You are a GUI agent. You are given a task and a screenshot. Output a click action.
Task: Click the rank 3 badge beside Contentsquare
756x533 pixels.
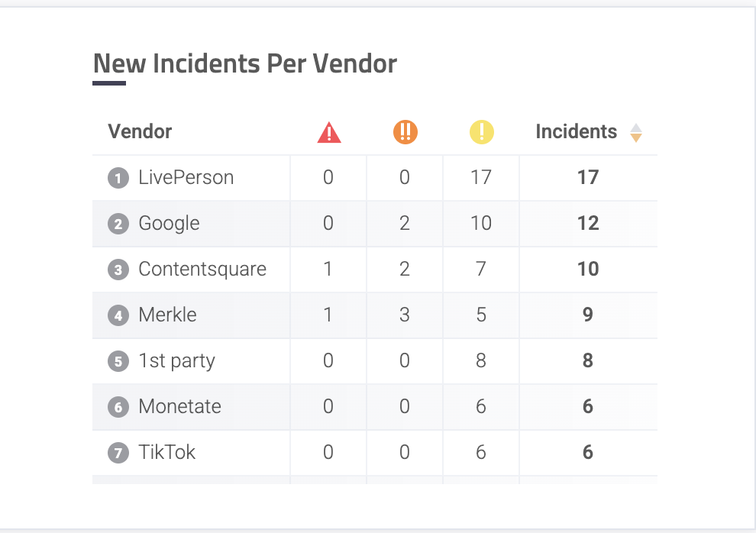click(x=118, y=270)
